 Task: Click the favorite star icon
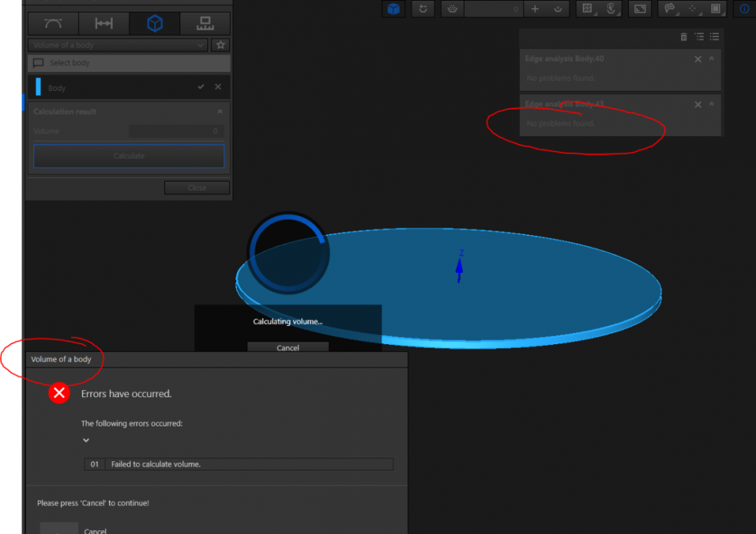coord(220,45)
